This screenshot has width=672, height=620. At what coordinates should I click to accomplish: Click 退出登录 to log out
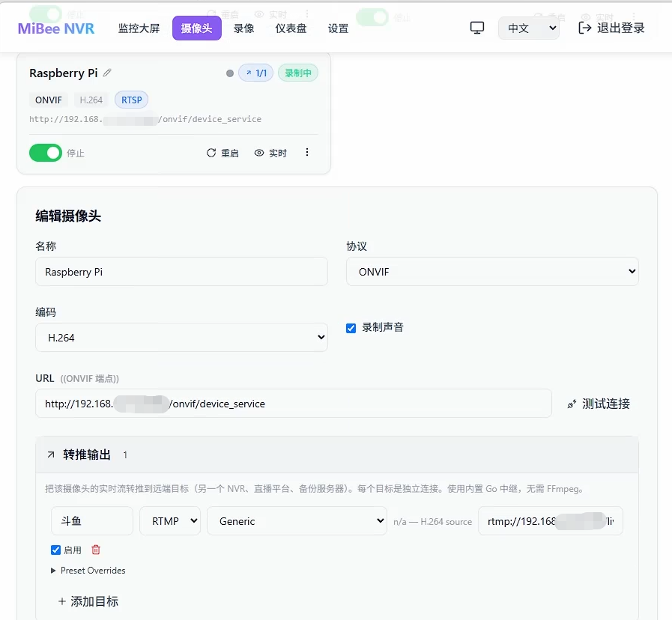click(611, 28)
